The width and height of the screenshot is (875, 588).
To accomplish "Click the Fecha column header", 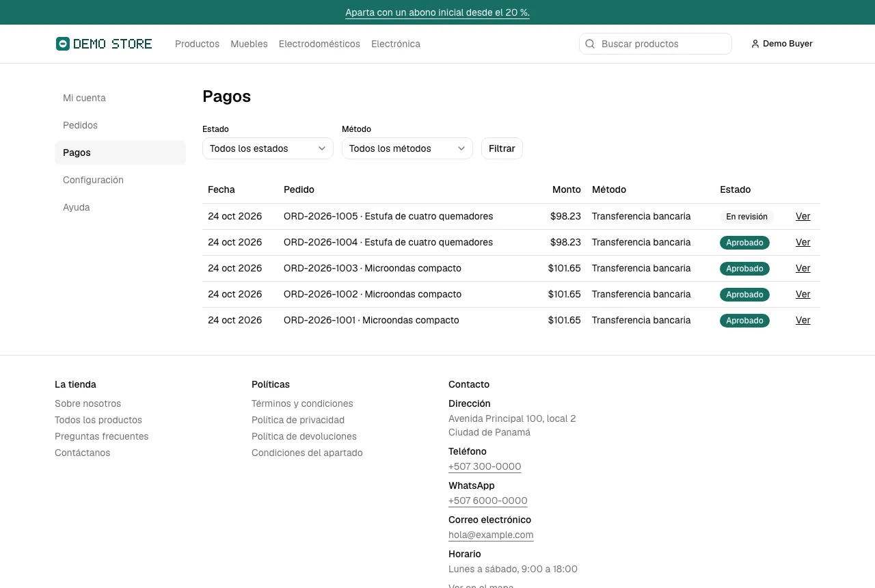I will tap(221, 189).
